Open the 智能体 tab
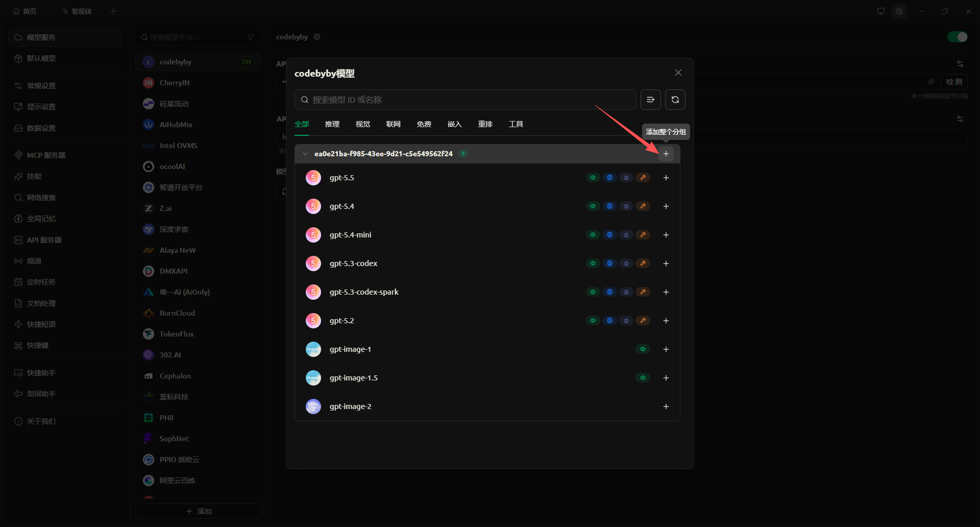The height and width of the screenshot is (527, 980). [x=77, y=11]
